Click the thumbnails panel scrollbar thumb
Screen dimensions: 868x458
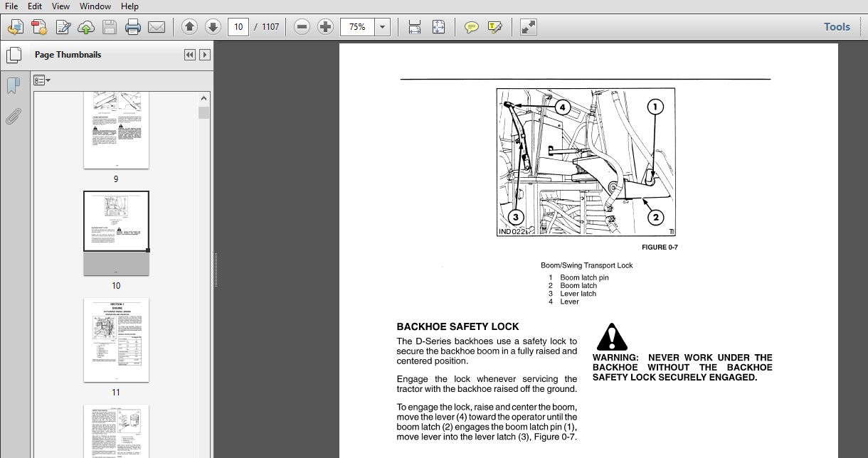[204, 112]
